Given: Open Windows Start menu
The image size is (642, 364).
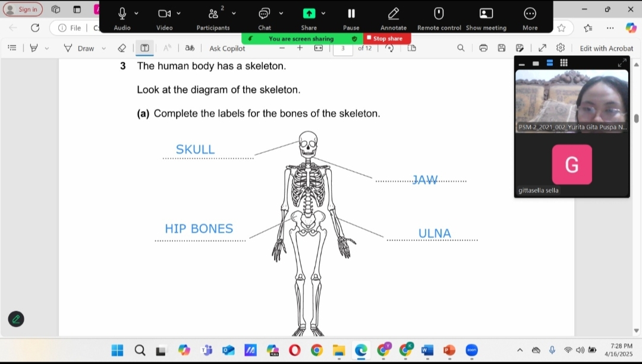Looking at the screenshot, I should click(118, 350).
